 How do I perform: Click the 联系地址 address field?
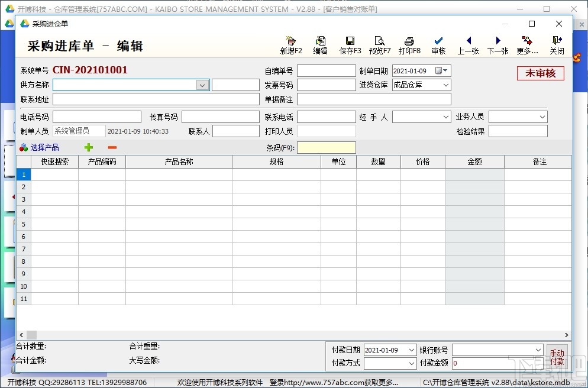point(156,99)
